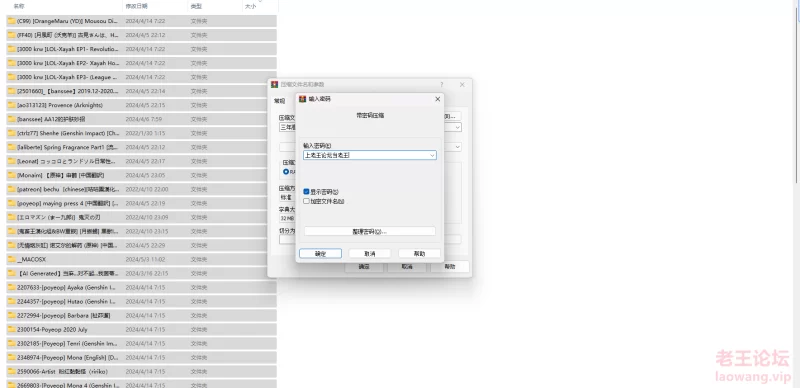Select the 2272994-[poyeop] Barbara folder icon
800x388 pixels.
click(11, 316)
